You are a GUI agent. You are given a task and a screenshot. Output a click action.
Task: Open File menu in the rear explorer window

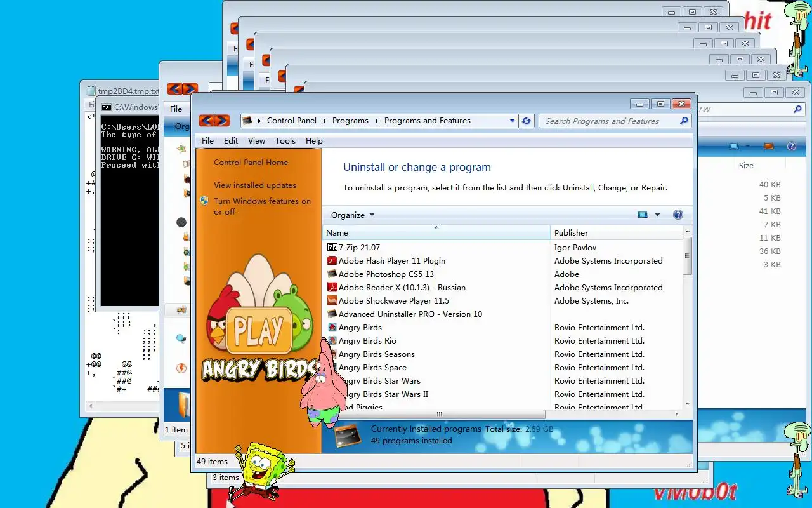click(x=176, y=109)
